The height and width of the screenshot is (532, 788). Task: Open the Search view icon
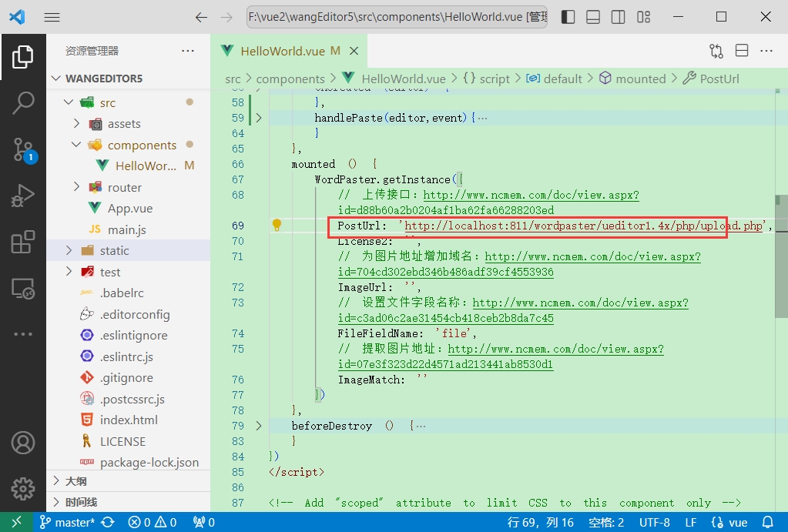[x=23, y=102]
